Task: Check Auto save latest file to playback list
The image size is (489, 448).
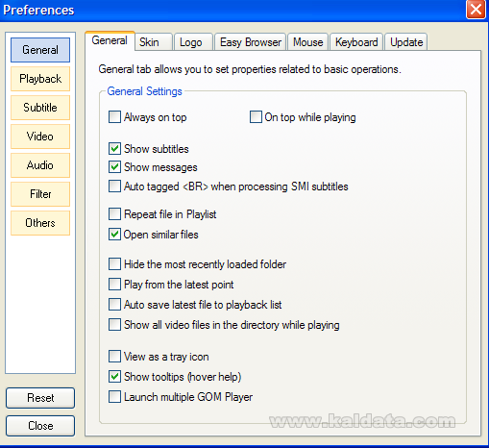Action: tap(114, 305)
